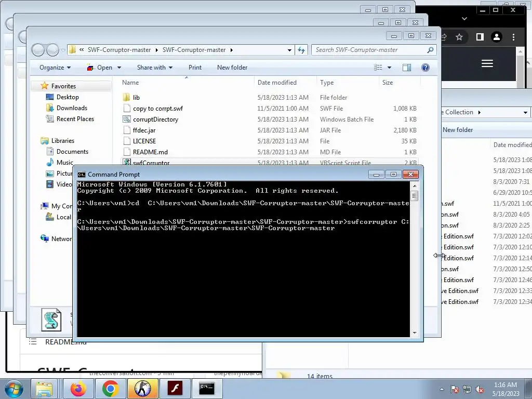
Task: Click the muted volume tray icon
Action: 480,390
